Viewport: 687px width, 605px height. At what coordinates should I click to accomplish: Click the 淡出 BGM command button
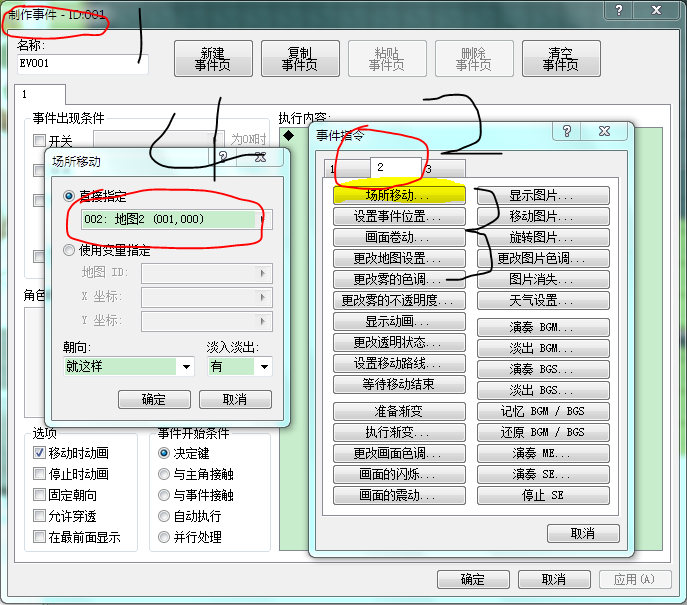tap(543, 348)
